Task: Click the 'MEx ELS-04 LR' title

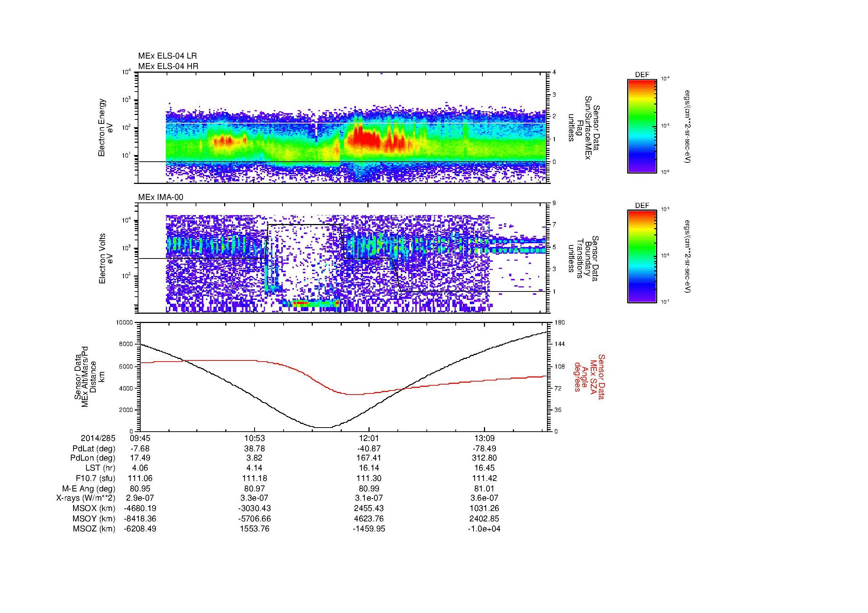Action: 167,56
